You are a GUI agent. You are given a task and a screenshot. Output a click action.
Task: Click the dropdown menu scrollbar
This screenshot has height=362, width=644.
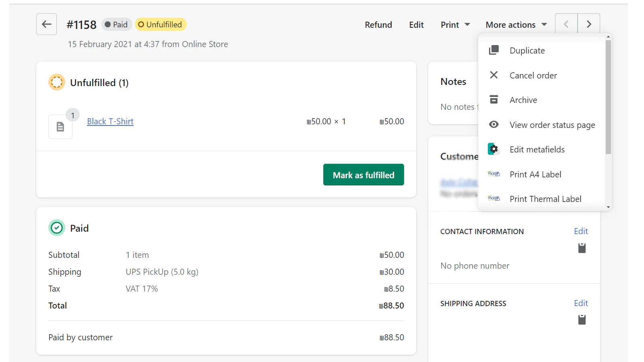click(x=608, y=97)
